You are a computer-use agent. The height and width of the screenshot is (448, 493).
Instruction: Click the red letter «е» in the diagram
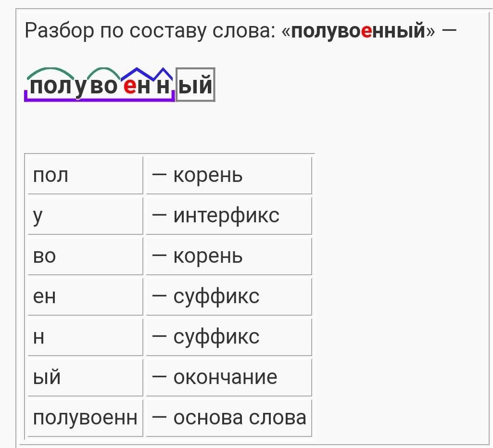coord(129,86)
